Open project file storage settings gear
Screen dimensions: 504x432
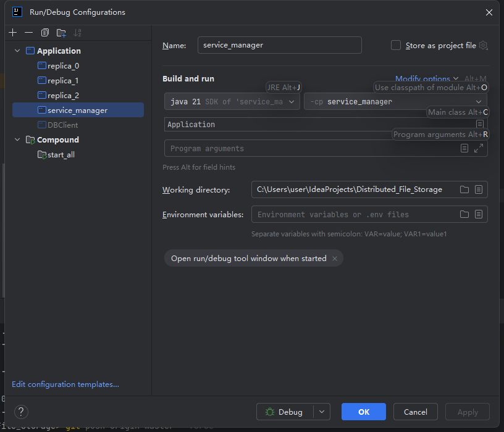[483, 45]
